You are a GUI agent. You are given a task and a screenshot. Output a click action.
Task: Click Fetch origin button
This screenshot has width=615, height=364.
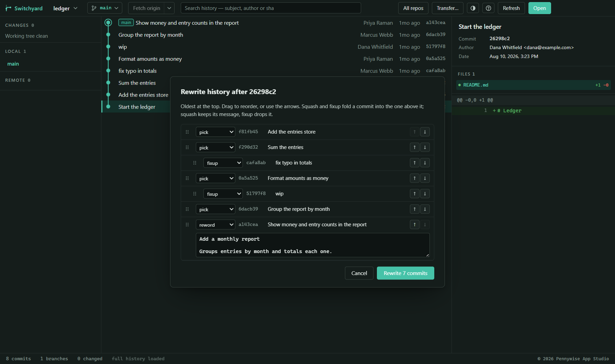[x=147, y=8]
